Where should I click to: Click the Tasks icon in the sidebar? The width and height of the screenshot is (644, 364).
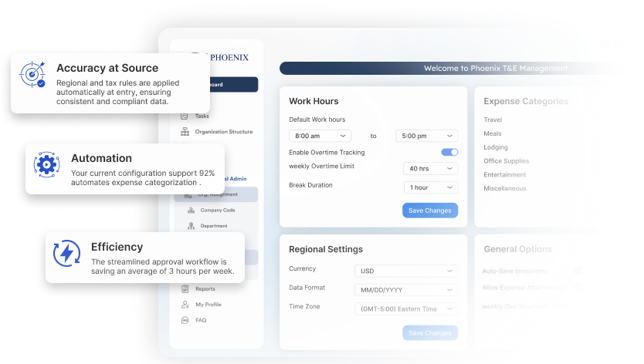[185, 116]
